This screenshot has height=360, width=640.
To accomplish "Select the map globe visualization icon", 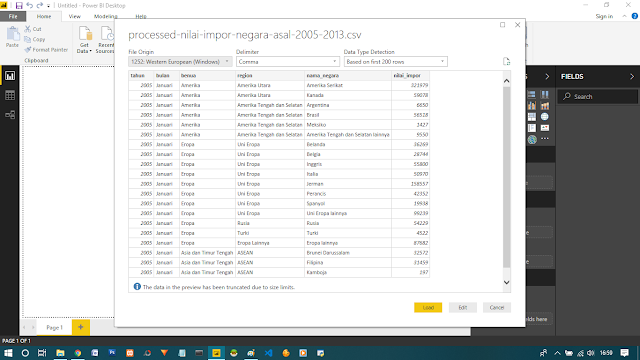I will [544, 117].
